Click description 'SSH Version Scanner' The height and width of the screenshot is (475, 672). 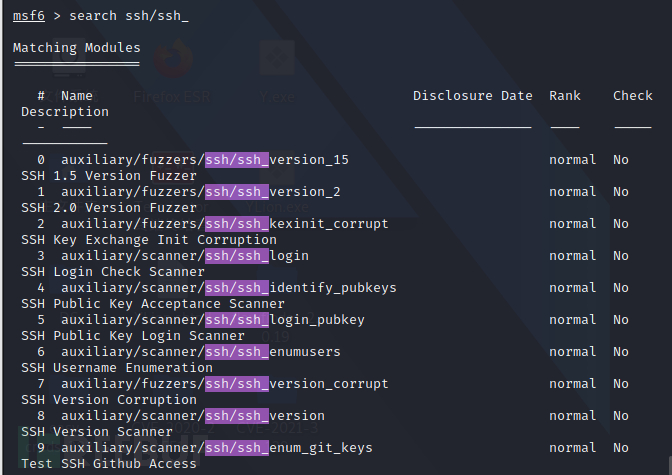97,432
